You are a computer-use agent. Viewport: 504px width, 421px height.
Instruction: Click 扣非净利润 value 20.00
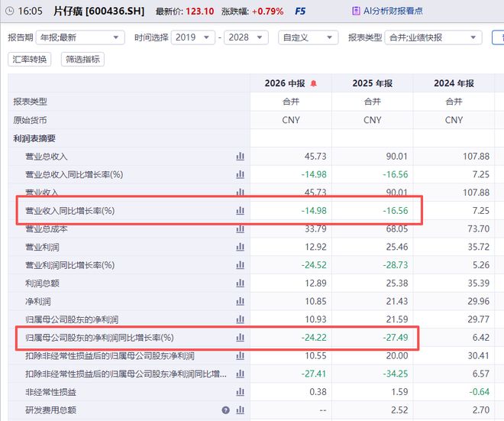pyautogui.click(x=397, y=356)
